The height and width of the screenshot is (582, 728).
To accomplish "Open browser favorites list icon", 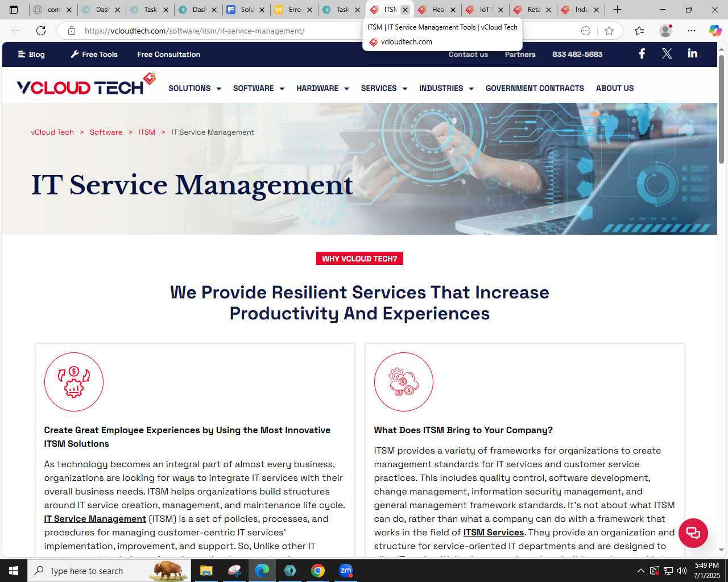I will click(639, 31).
